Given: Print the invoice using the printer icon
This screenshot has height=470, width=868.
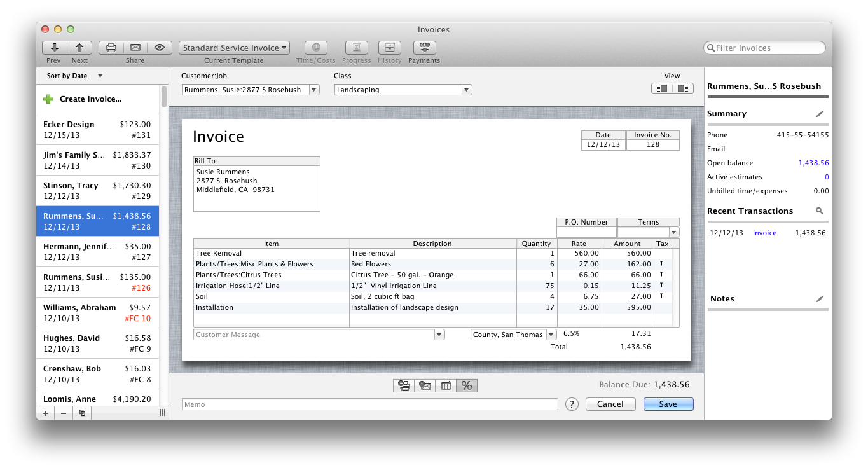Looking at the screenshot, I should click(111, 48).
